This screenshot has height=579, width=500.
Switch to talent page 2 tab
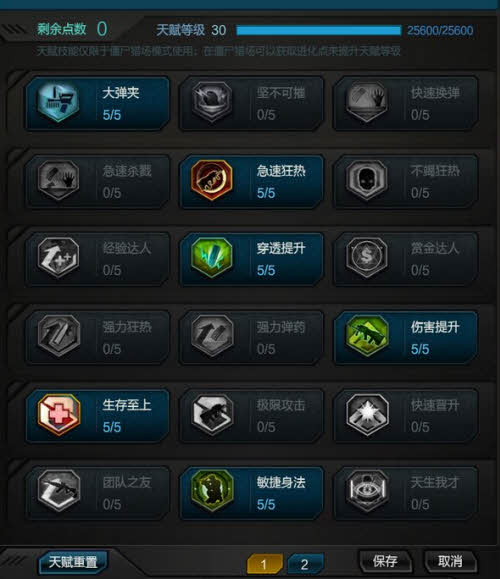(305, 563)
